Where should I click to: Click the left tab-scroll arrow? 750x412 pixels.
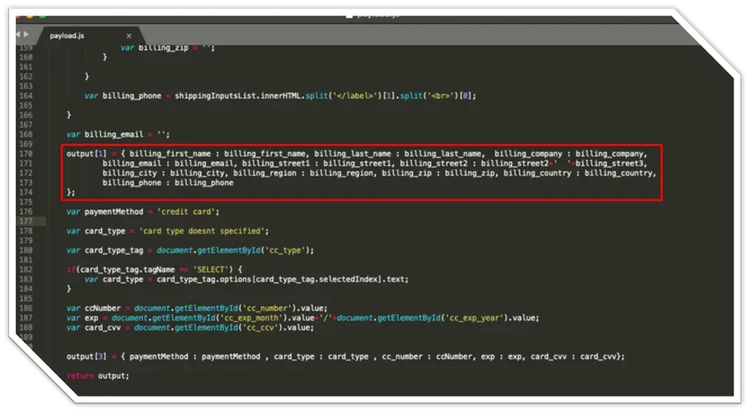coord(17,35)
